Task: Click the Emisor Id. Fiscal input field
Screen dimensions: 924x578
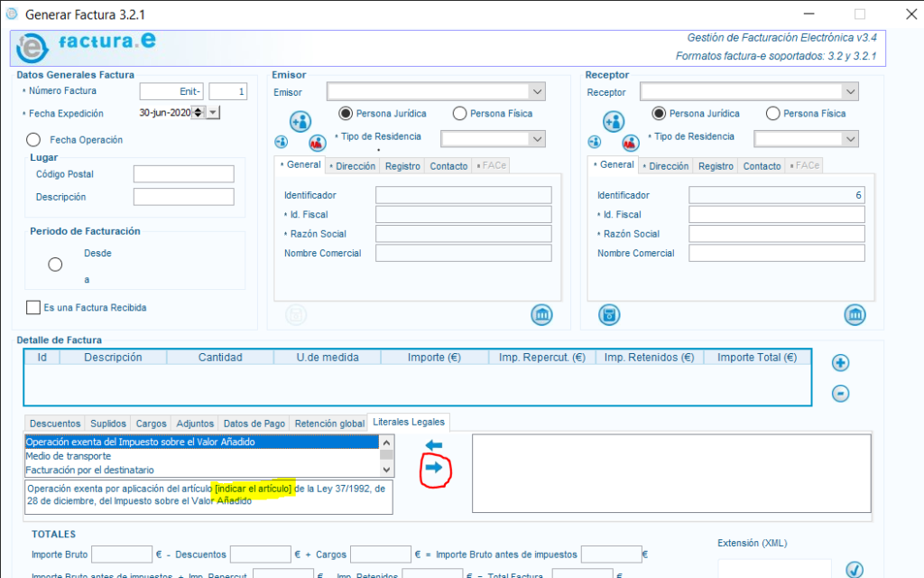Action: 464,215
